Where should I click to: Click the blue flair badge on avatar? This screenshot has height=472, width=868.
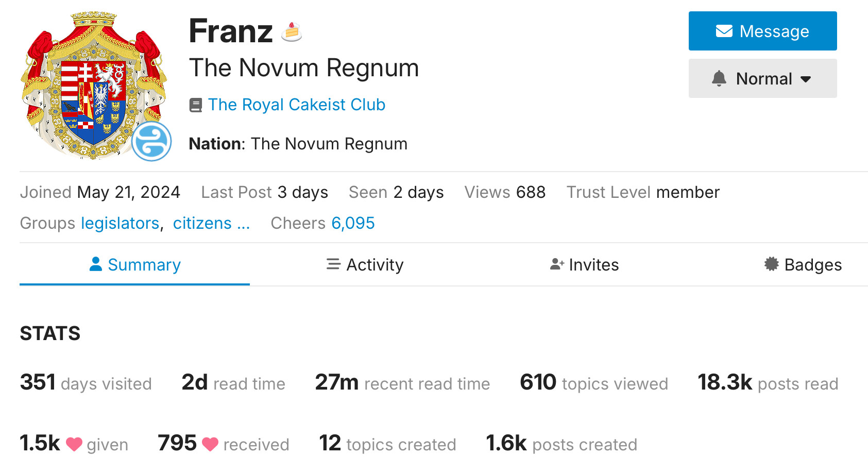pos(151,142)
